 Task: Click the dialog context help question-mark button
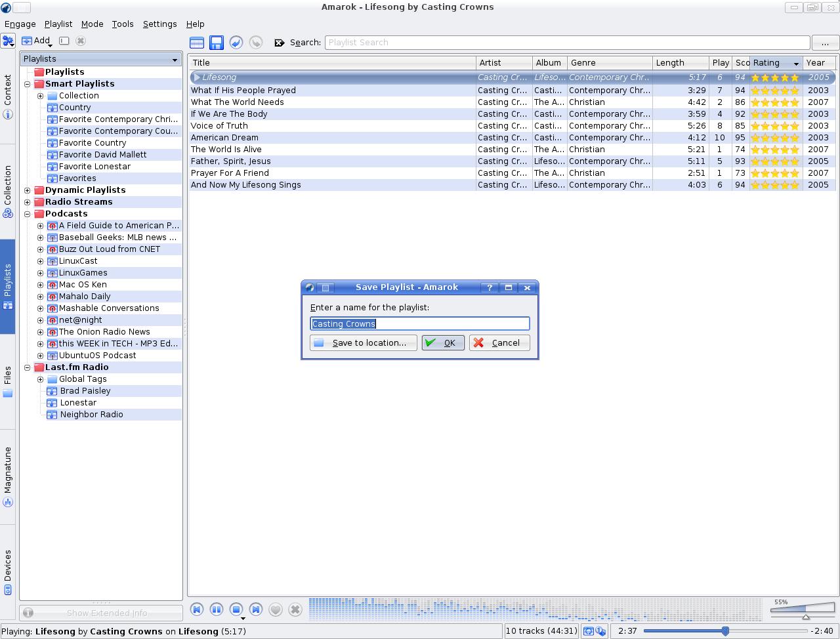490,287
